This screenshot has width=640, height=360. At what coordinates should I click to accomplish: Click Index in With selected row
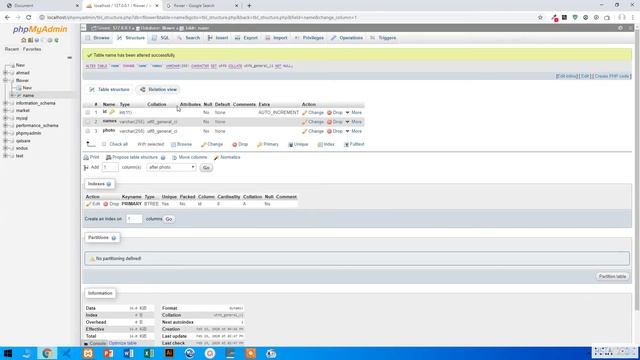tap(326, 144)
